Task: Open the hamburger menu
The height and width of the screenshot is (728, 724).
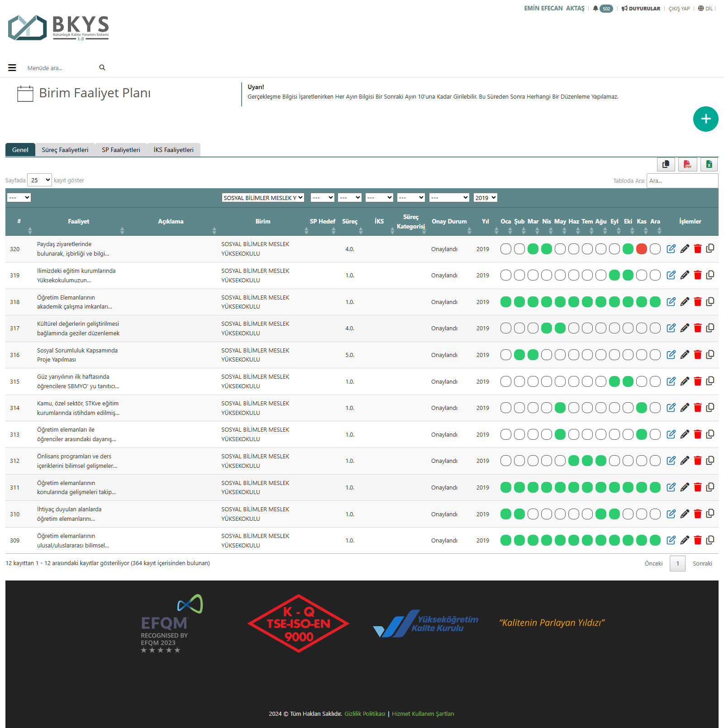Action: click(x=12, y=68)
